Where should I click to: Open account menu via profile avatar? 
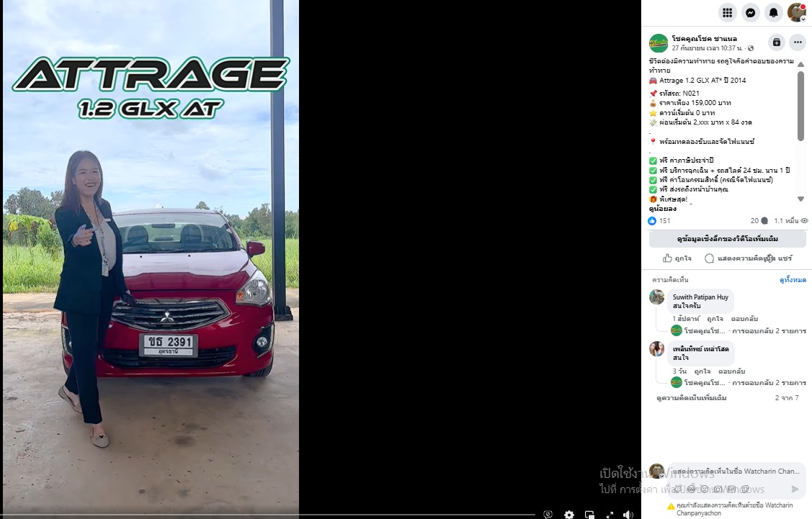point(796,12)
